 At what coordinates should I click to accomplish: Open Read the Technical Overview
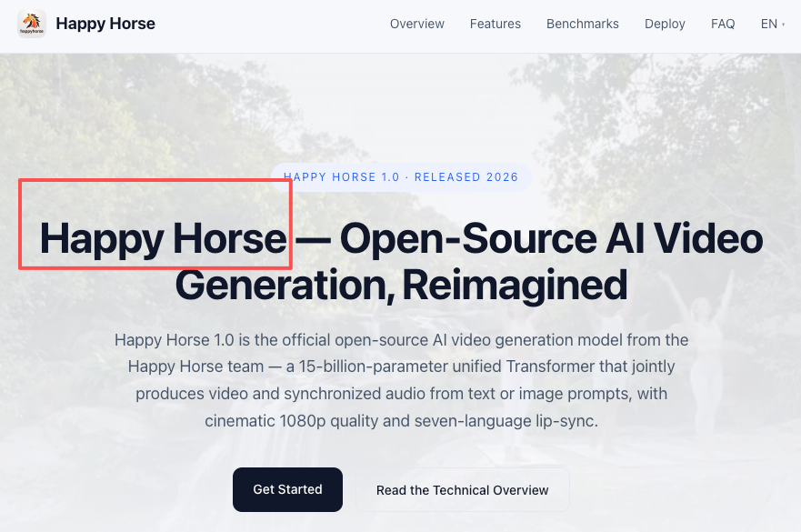click(x=462, y=490)
